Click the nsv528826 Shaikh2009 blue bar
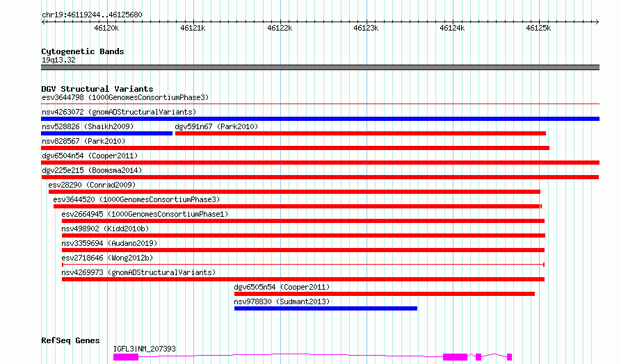The height and width of the screenshot is (364, 619). (x=106, y=133)
